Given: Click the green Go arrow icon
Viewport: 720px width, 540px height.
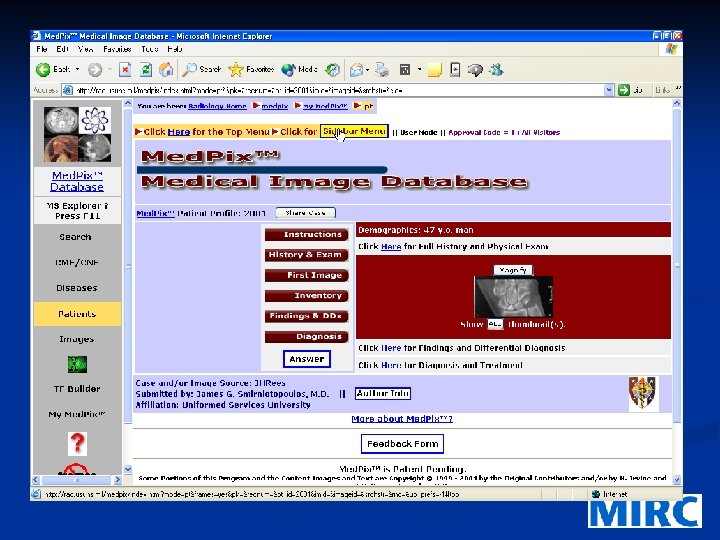Looking at the screenshot, I should [624, 90].
